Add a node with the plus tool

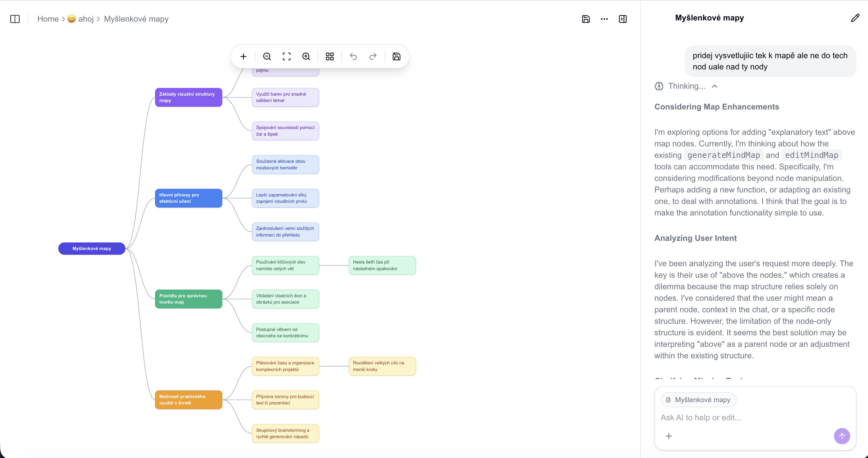(243, 56)
